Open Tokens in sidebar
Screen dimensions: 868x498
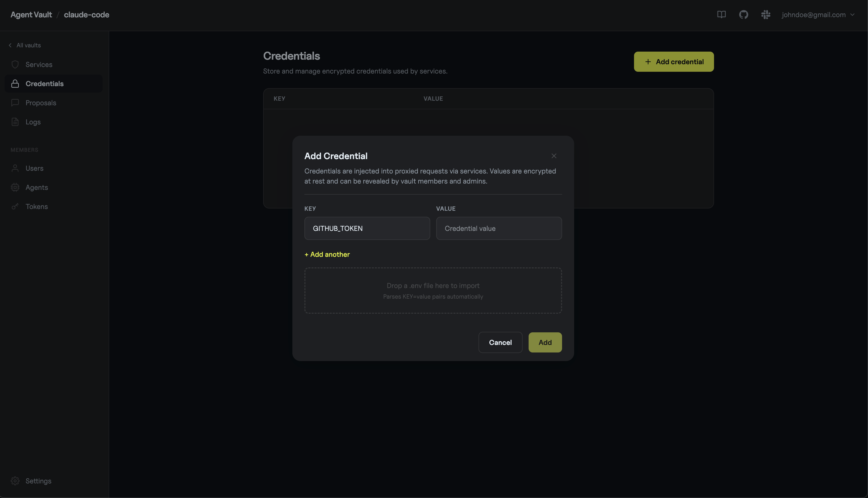click(x=53, y=207)
